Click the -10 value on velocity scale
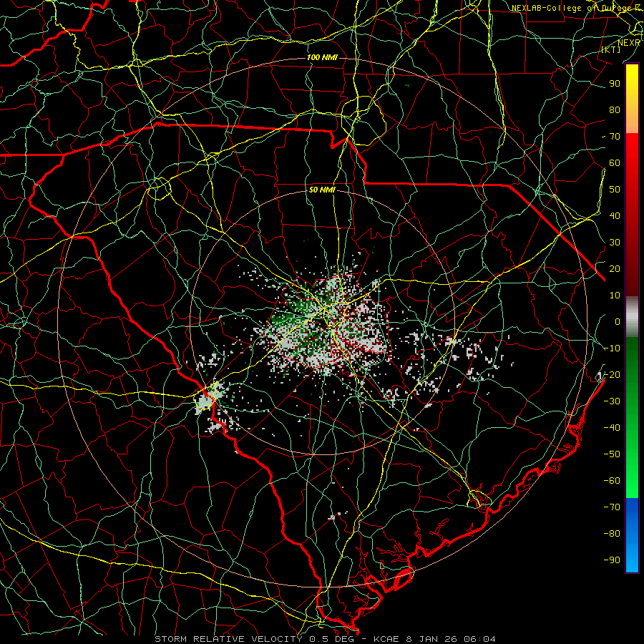644x644 pixels. pos(612,348)
